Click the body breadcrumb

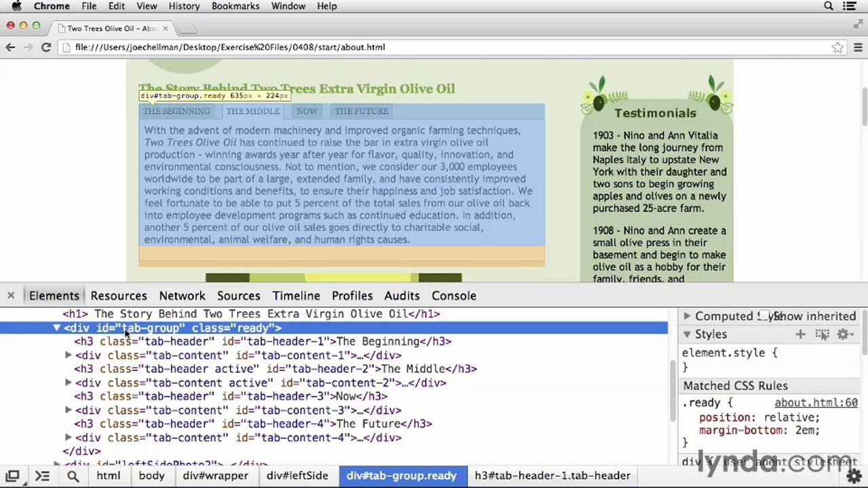click(152, 476)
